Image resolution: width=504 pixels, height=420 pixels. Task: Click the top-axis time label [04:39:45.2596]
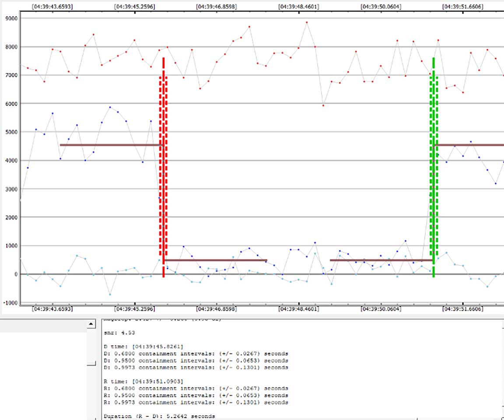click(x=134, y=7)
